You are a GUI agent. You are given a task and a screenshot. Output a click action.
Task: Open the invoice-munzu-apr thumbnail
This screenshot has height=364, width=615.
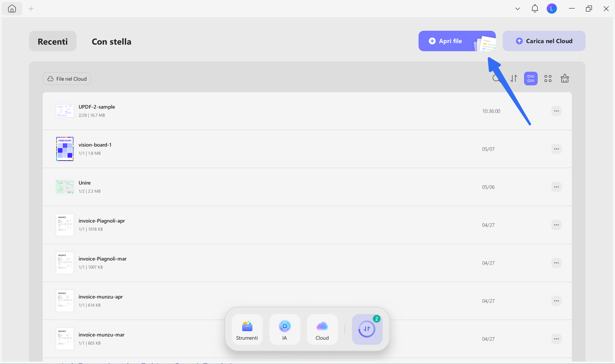click(65, 301)
